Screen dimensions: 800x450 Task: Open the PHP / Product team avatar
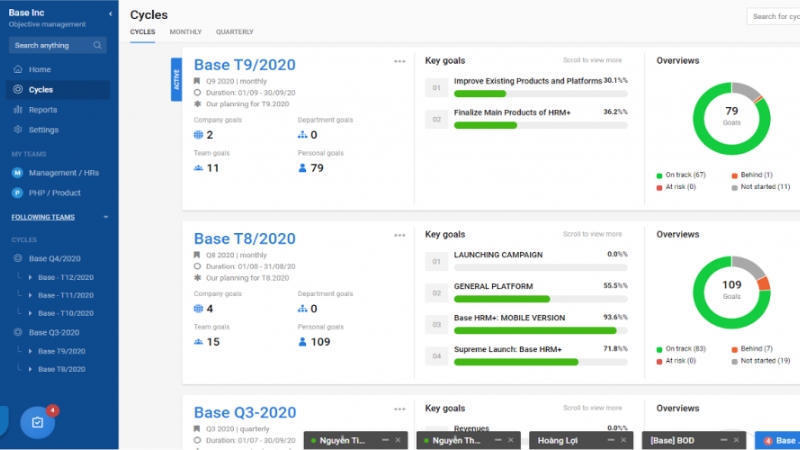coord(17,193)
